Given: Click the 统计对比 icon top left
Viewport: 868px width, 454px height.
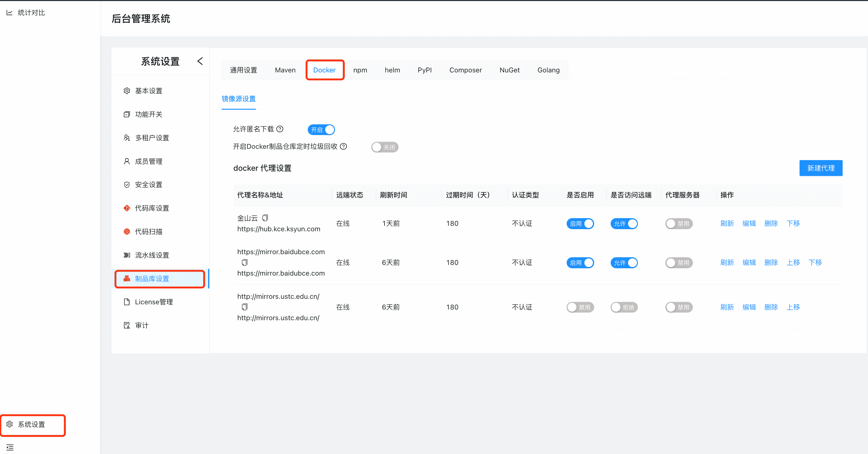Looking at the screenshot, I should pyautogui.click(x=8, y=12).
